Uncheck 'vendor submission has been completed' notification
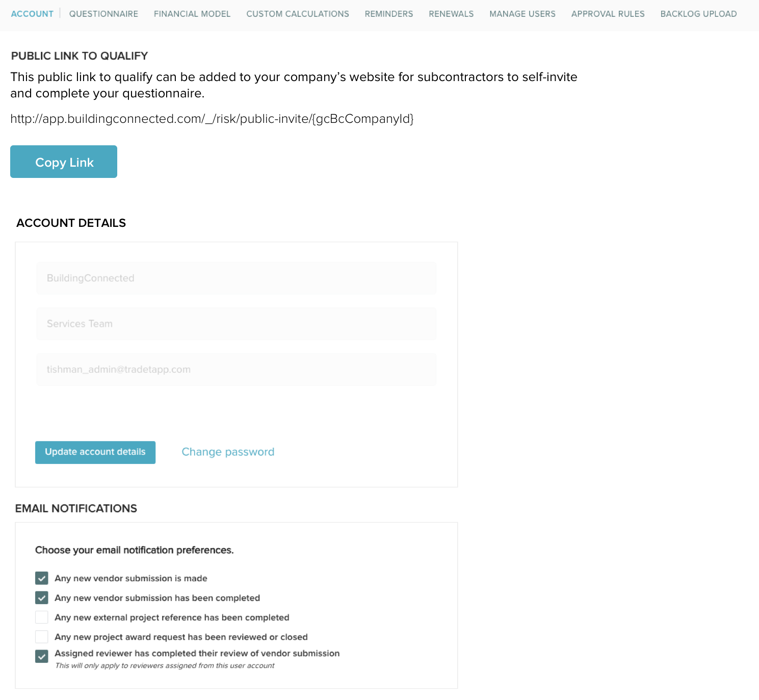759x700 pixels. (x=42, y=598)
